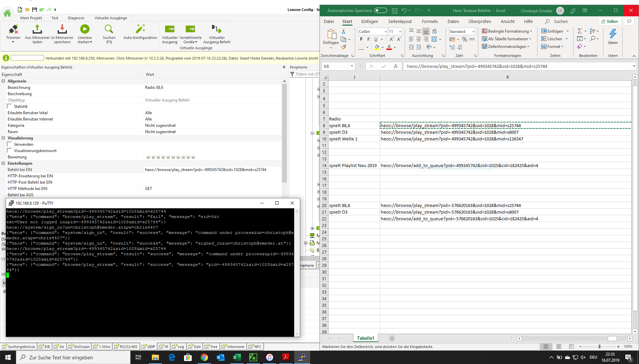Open the Standard number format dropdown

(473, 32)
